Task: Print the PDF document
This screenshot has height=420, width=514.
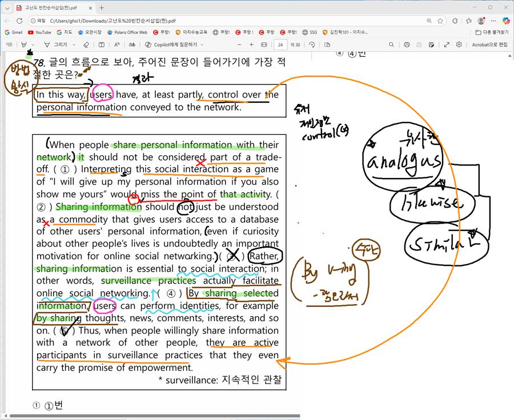Action: click(407, 45)
